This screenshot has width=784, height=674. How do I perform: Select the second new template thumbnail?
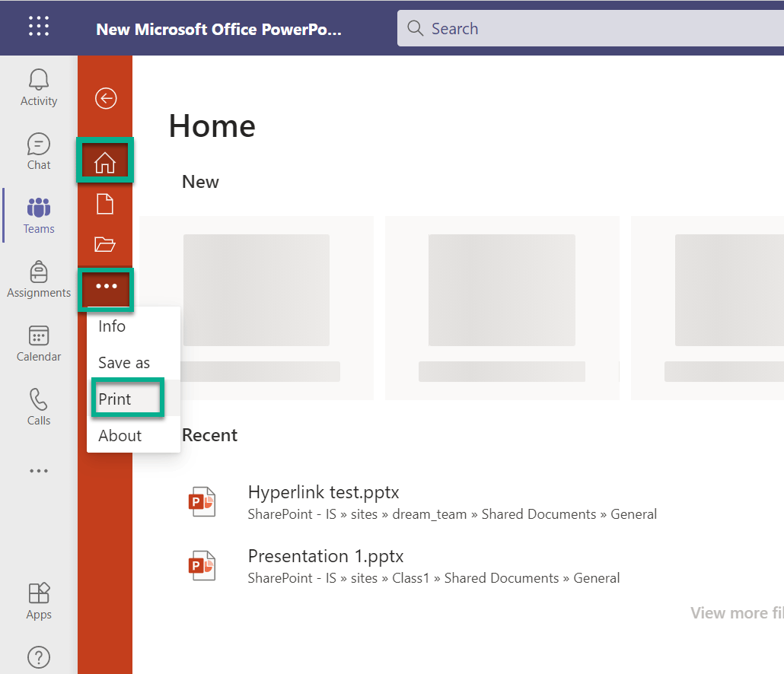(502, 308)
